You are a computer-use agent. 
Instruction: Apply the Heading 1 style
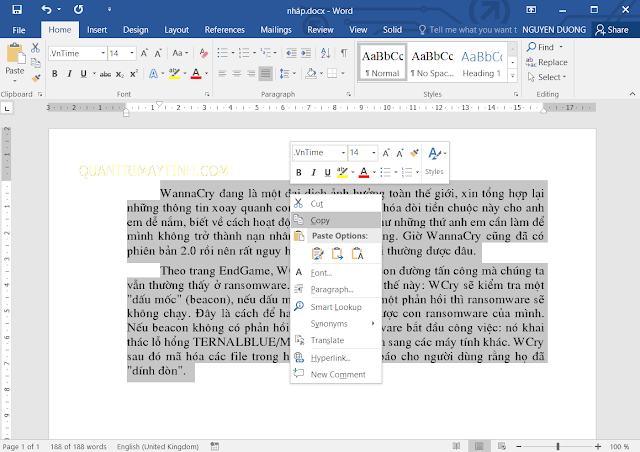point(482,62)
